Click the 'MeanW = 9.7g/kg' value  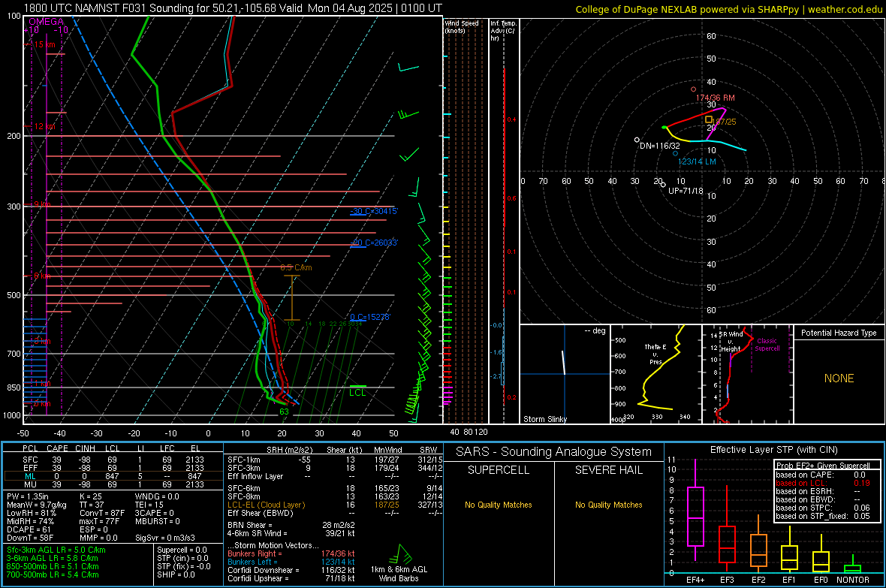37,505
